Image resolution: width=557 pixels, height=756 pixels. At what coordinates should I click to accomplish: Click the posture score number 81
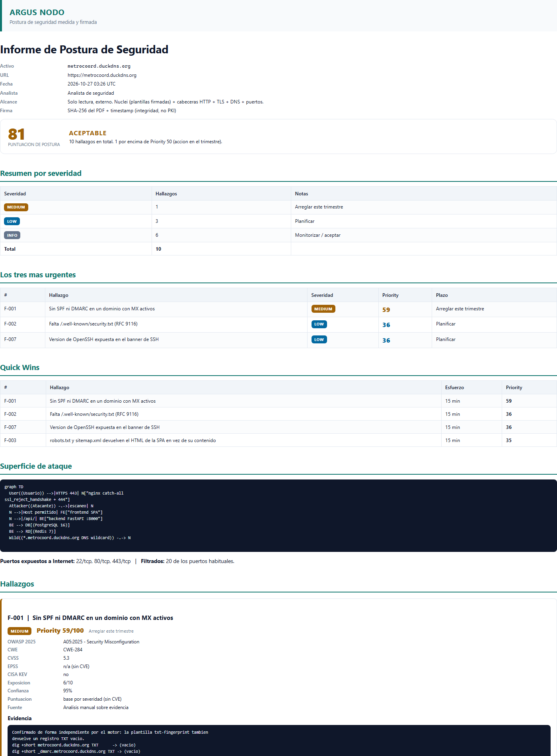click(16, 134)
